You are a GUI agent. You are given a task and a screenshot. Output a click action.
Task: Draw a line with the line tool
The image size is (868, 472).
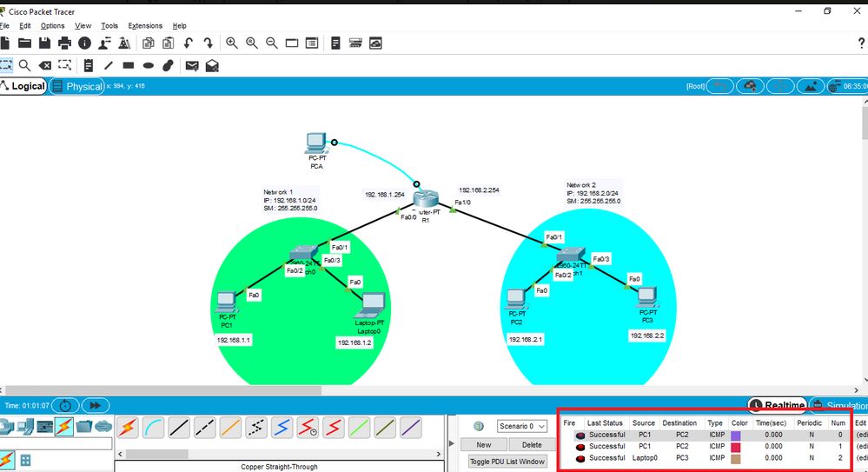point(109,65)
